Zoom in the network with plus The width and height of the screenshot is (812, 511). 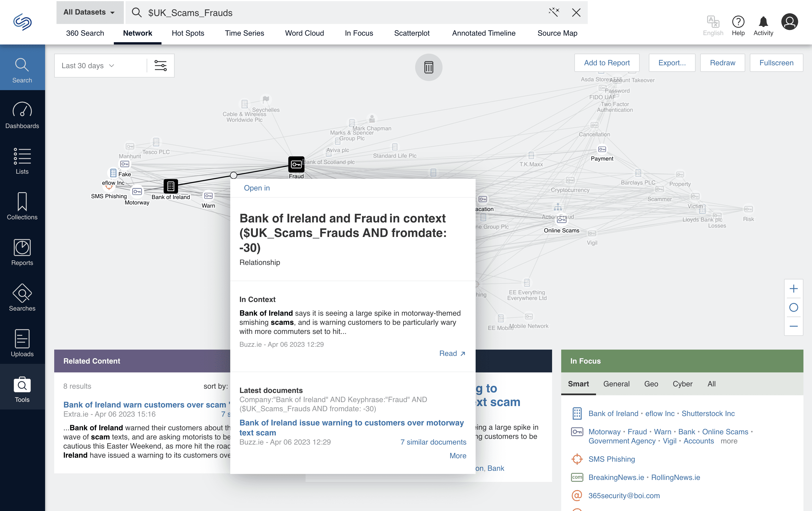pyautogui.click(x=793, y=289)
